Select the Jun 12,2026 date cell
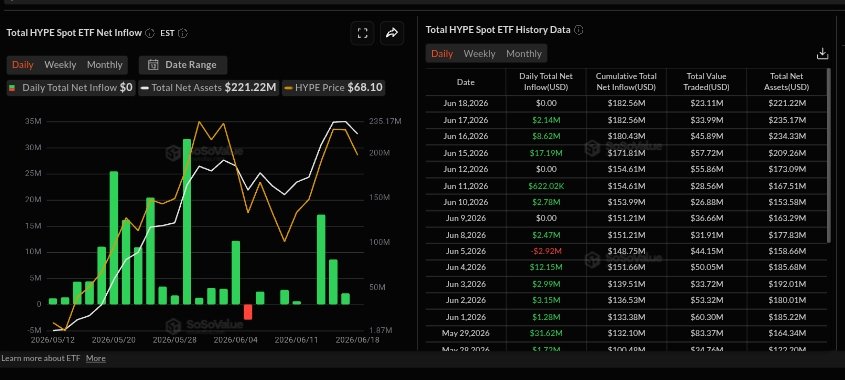This screenshot has width=845, height=380. (466, 169)
